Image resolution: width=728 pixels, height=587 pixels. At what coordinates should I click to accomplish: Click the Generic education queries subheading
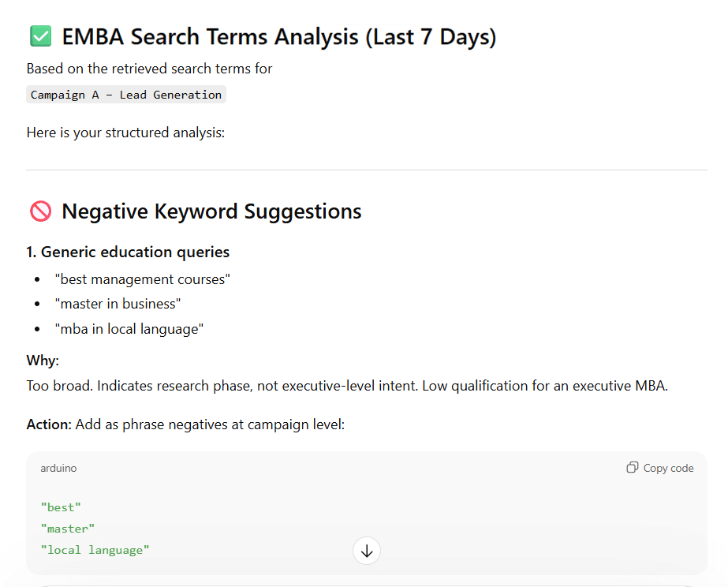127,252
